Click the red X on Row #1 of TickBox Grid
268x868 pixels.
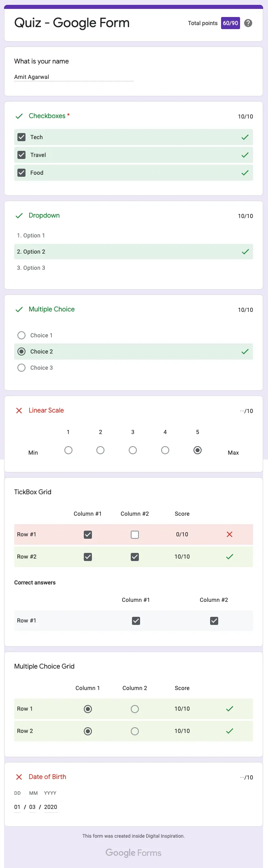click(229, 534)
